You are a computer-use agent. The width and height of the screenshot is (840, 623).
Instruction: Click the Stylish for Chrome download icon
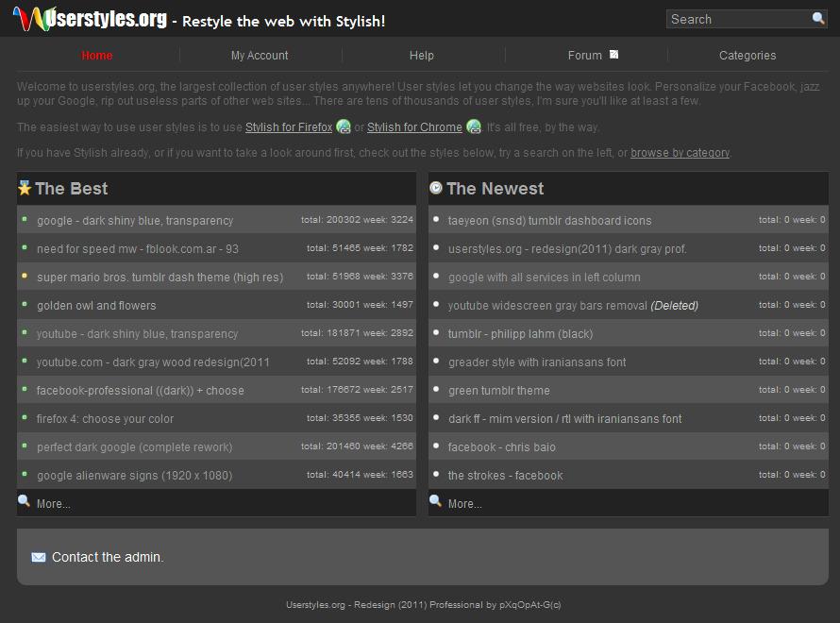pyautogui.click(x=474, y=126)
